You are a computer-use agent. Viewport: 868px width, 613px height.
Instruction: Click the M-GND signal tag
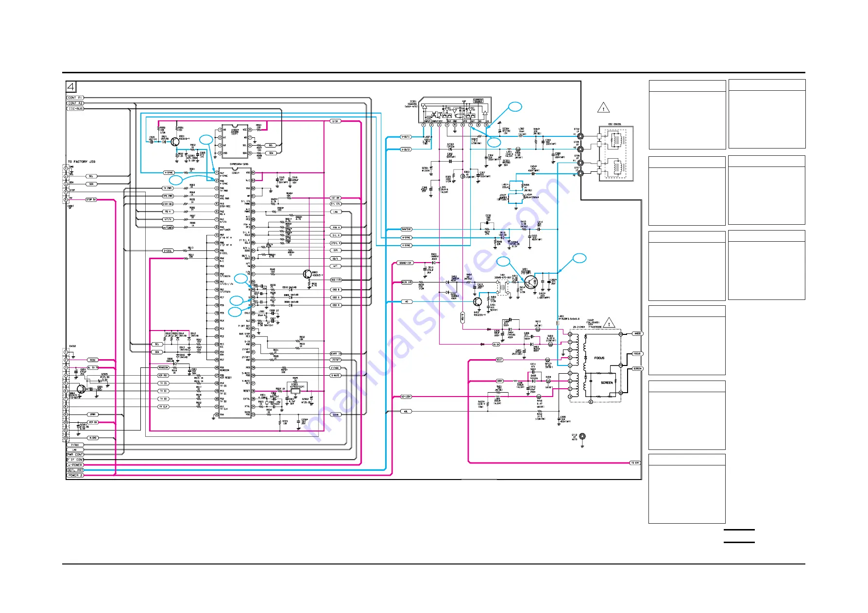tap(93, 438)
